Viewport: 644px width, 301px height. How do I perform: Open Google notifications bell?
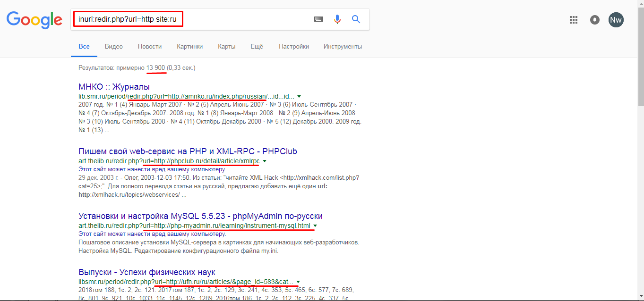(595, 20)
